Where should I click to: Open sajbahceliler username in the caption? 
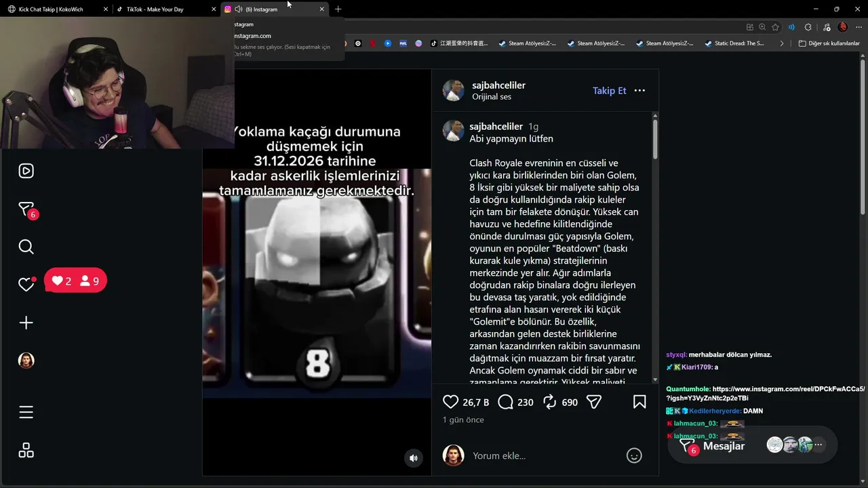tap(496, 127)
